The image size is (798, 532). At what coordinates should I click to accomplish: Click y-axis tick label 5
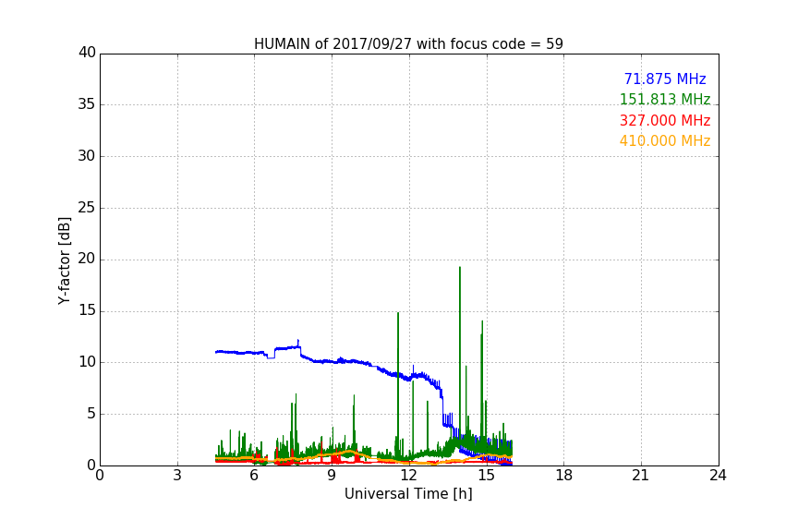click(91, 414)
